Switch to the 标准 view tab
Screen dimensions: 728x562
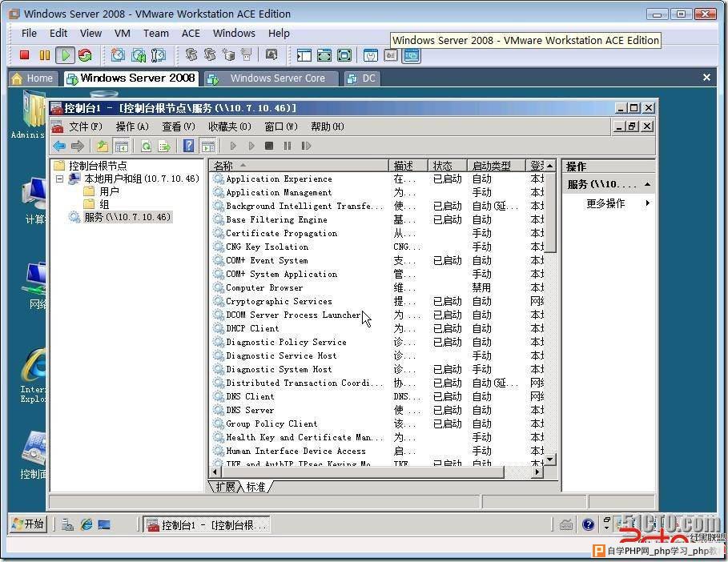tap(255, 487)
